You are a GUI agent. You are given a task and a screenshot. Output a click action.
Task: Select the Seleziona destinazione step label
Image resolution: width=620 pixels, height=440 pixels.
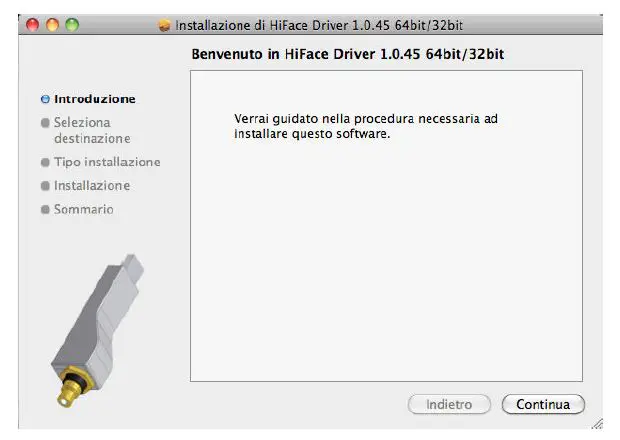click(x=92, y=130)
